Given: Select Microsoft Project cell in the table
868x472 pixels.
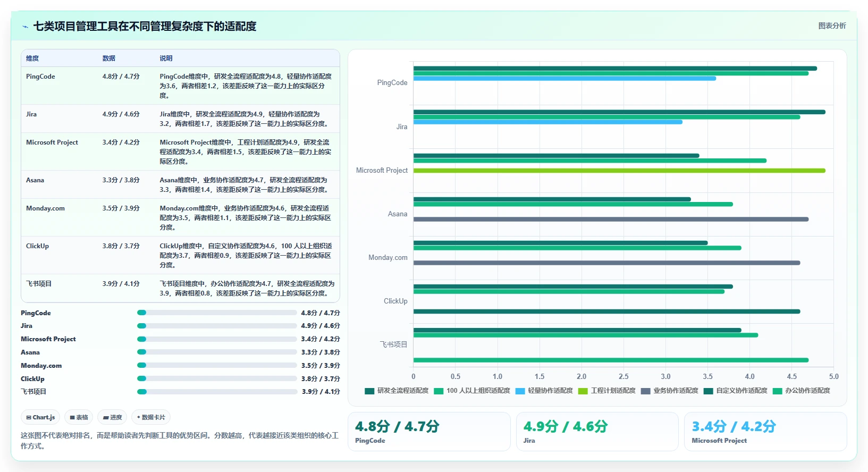Looking at the screenshot, I should pyautogui.click(x=52, y=142).
